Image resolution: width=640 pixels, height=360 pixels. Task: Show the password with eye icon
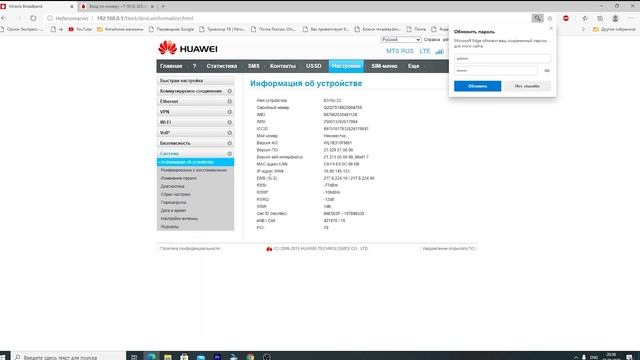click(x=547, y=71)
